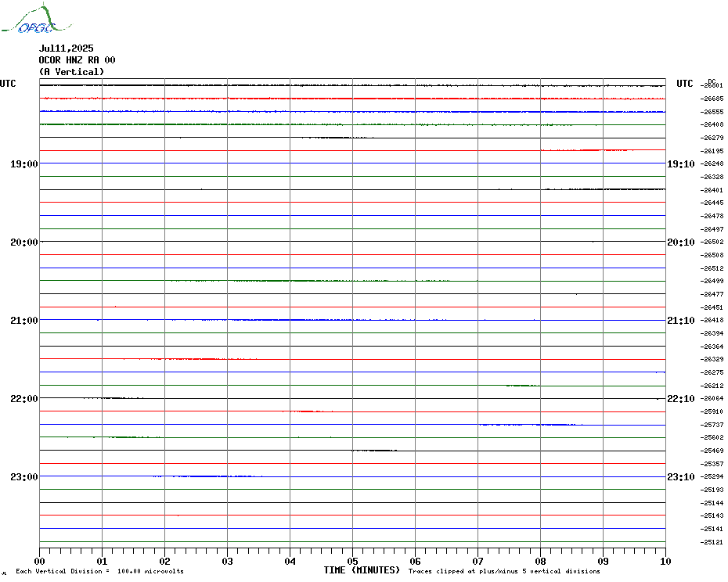The height and width of the screenshot is (582, 728).
Task: Click the 02 minute tick label
Action: tap(165, 561)
